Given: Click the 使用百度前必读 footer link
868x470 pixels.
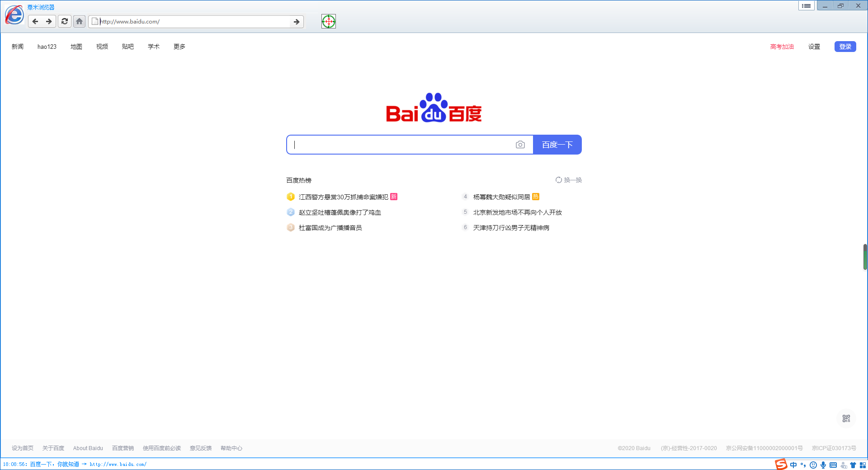Looking at the screenshot, I should 162,448.
